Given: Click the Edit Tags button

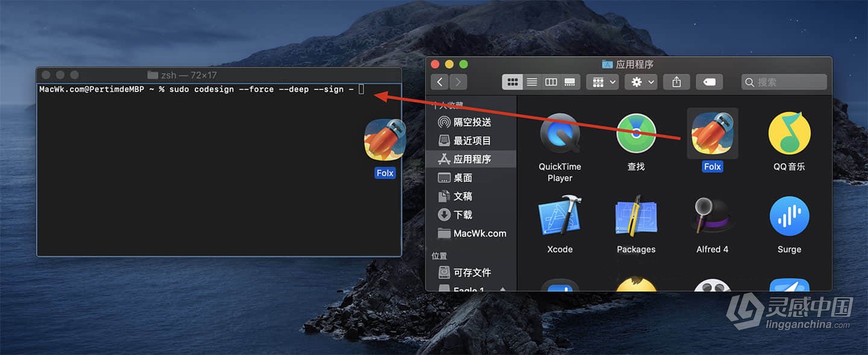Looking at the screenshot, I should coord(709,82).
